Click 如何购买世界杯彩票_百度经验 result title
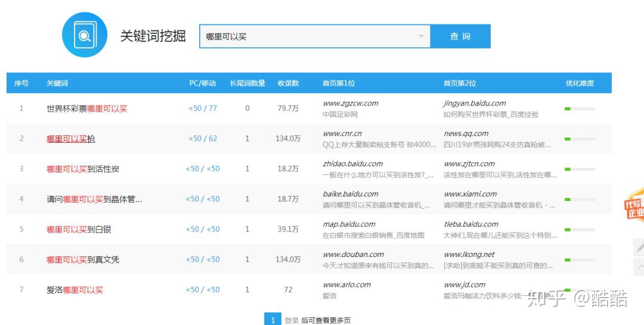This screenshot has height=325, width=644. (x=491, y=114)
